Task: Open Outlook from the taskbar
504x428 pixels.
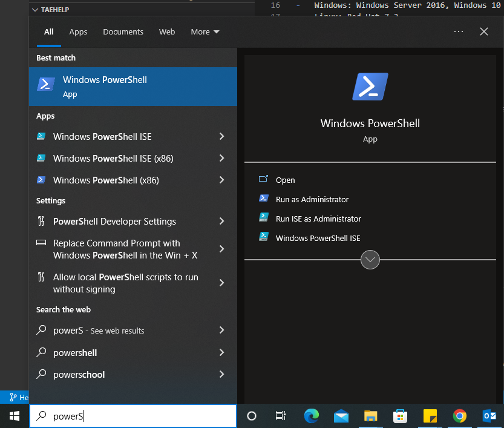Action: point(489,416)
